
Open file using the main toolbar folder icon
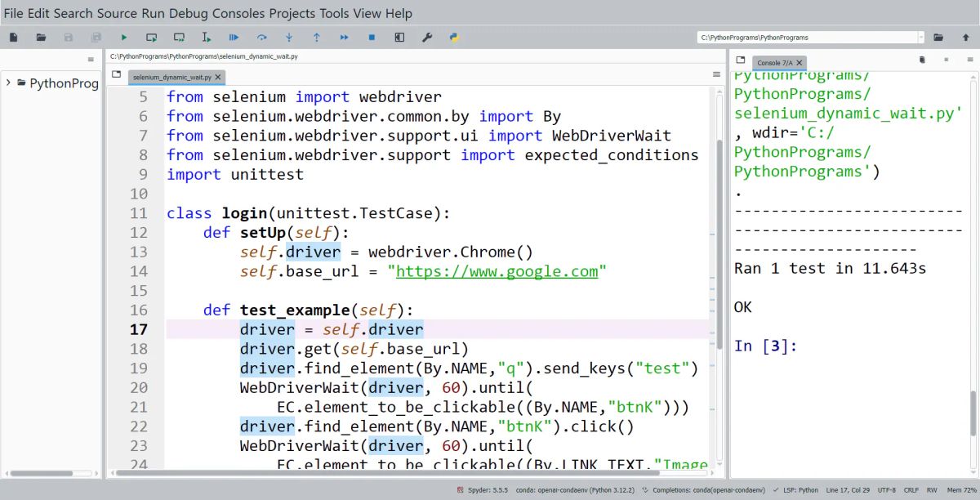pyautogui.click(x=42, y=38)
